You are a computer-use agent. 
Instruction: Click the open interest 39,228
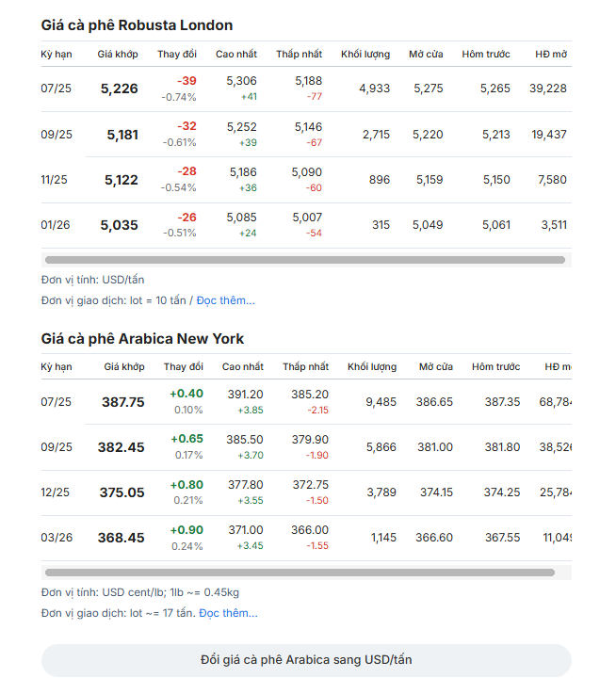point(548,89)
